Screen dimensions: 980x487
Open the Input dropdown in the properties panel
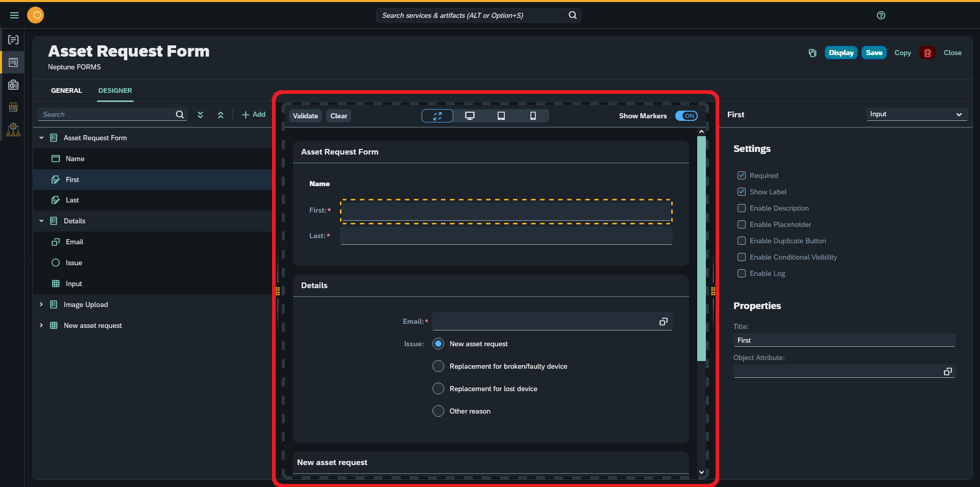[x=916, y=114]
